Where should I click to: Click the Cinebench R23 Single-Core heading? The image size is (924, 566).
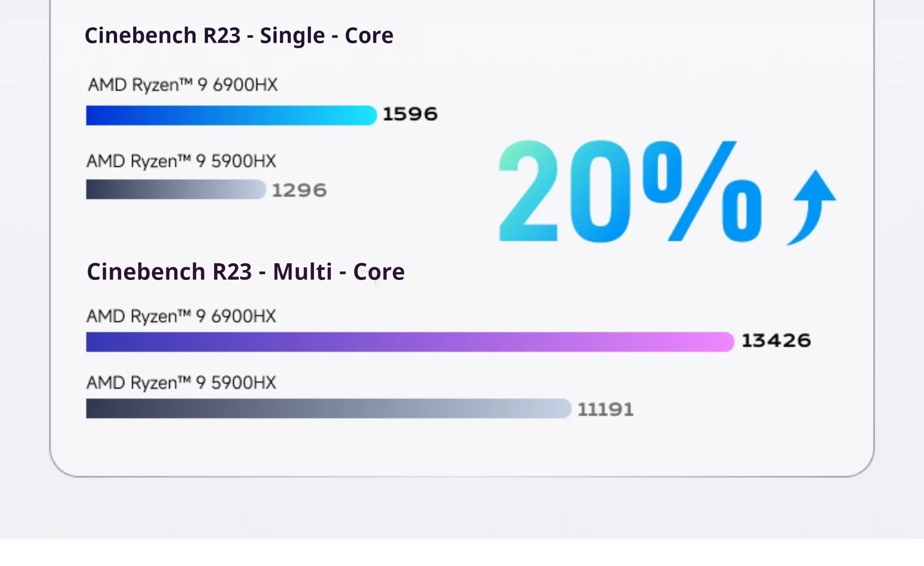(239, 36)
